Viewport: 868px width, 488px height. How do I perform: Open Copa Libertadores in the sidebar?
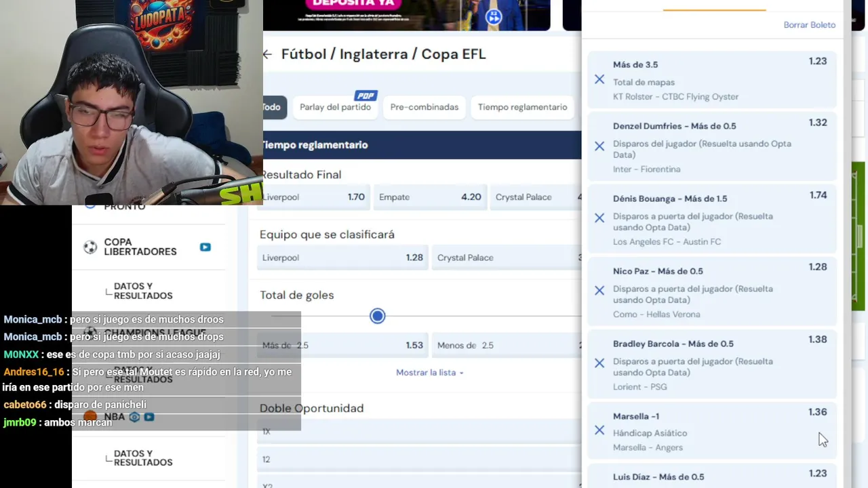click(140, 247)
